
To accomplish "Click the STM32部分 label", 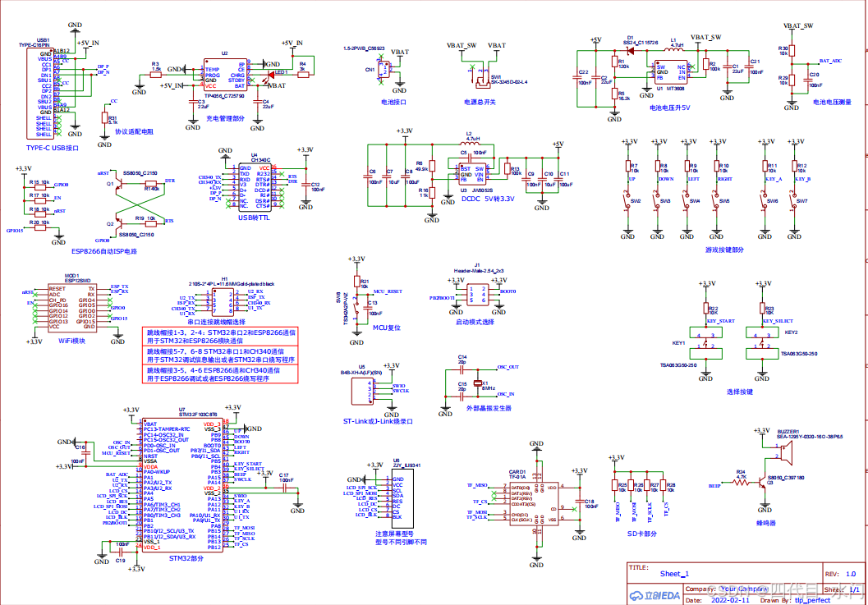I will [x=186, y=558].
